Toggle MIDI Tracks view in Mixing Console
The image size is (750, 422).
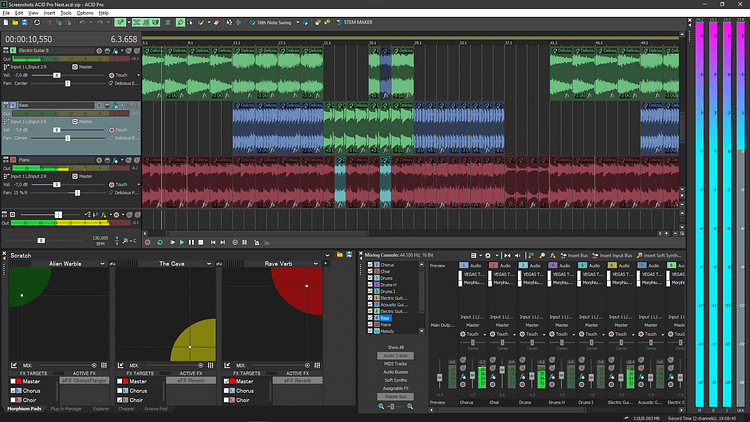pos(396,364)
